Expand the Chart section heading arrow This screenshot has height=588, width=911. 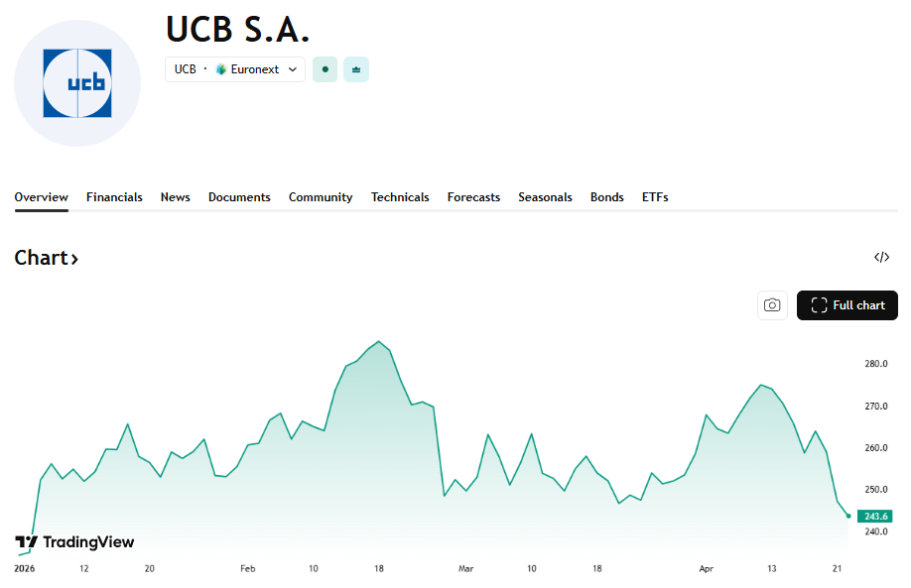point(74,259)
